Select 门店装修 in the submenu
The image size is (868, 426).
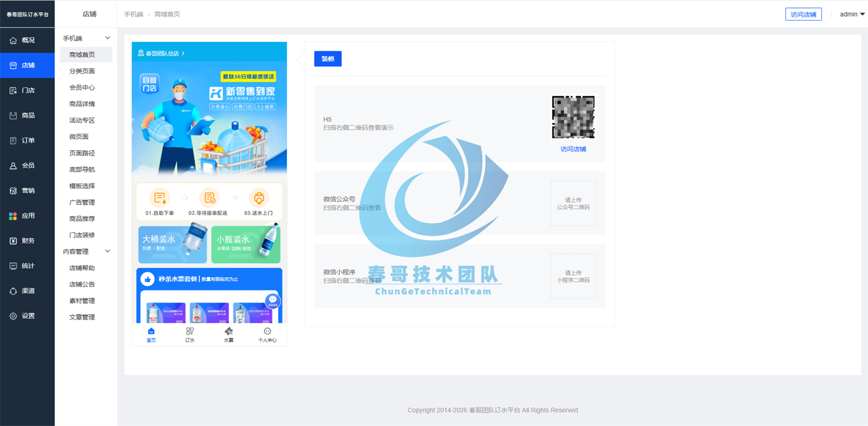82,235
